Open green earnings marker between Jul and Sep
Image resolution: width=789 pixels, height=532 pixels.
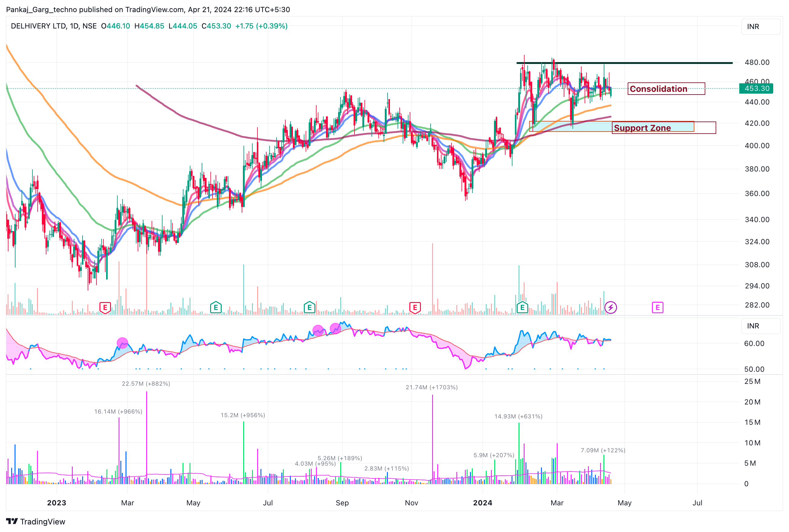pos(309,308)
